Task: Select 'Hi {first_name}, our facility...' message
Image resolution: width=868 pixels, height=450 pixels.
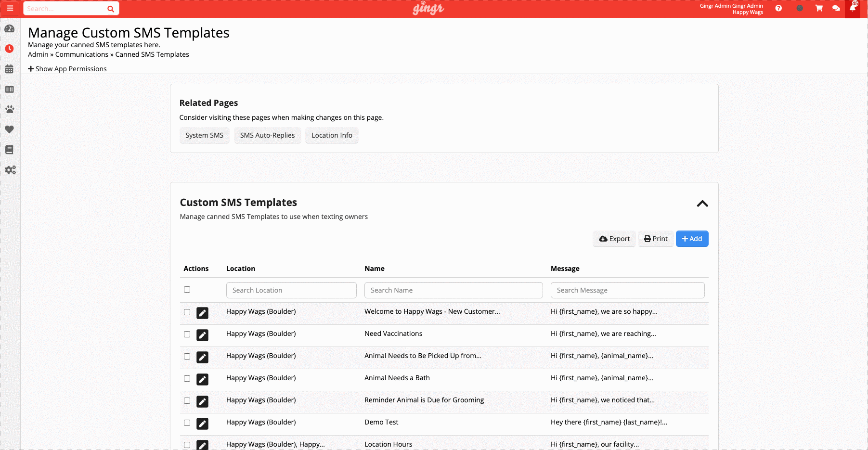Action: (x=595, y=444)
